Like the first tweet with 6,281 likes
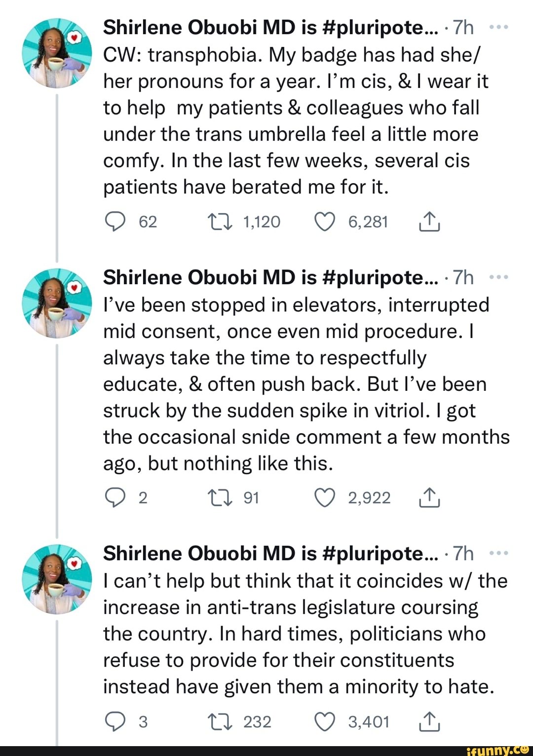 coord(325,222)
